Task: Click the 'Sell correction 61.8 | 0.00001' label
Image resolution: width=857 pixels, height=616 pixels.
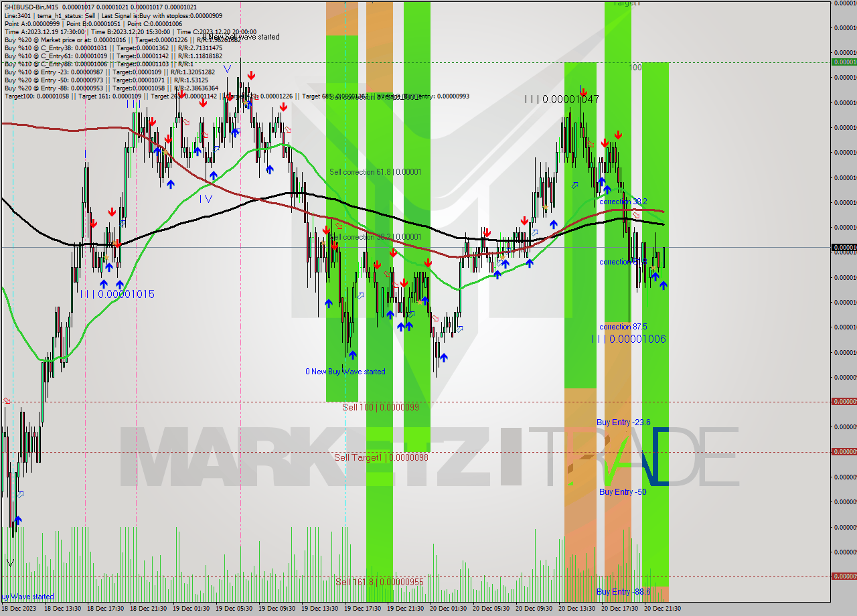Action: pos(375,172)
